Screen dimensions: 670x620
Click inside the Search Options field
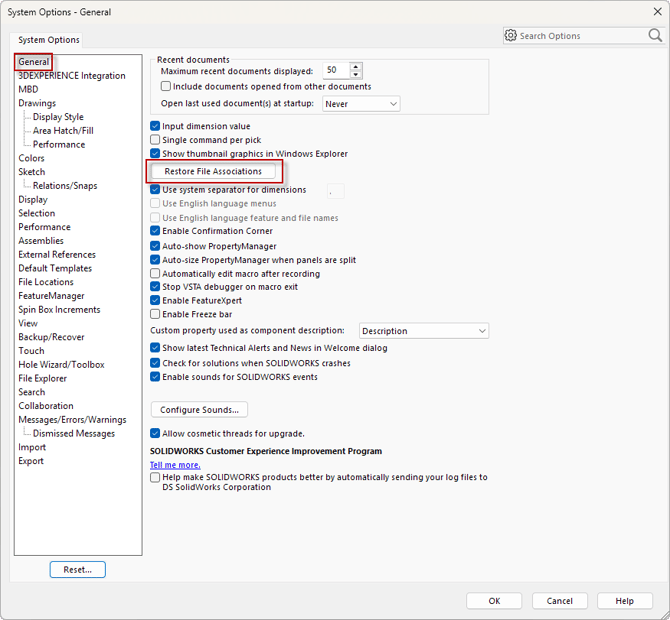click(x=580, y=36)
